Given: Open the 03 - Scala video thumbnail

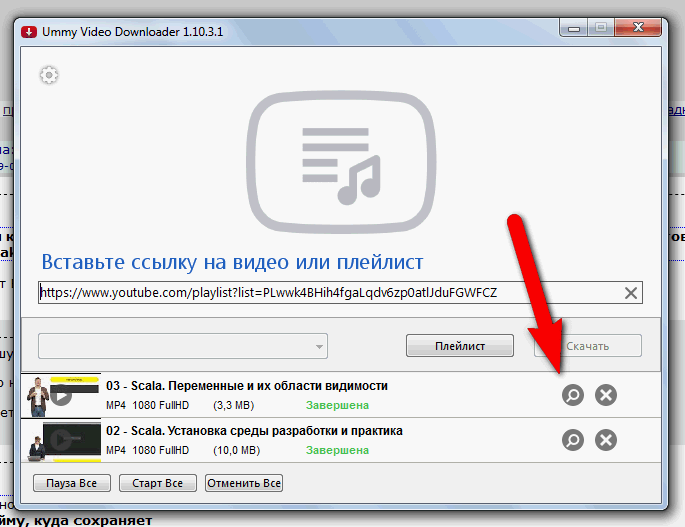Looking at the screenshot, I should click(61, 395).
